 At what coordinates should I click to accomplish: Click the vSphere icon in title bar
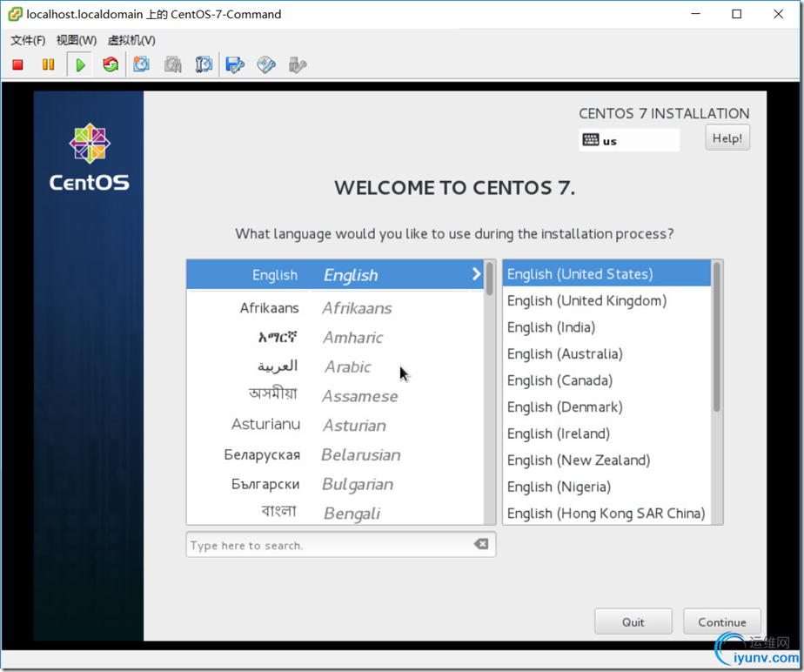coord(16,14)
